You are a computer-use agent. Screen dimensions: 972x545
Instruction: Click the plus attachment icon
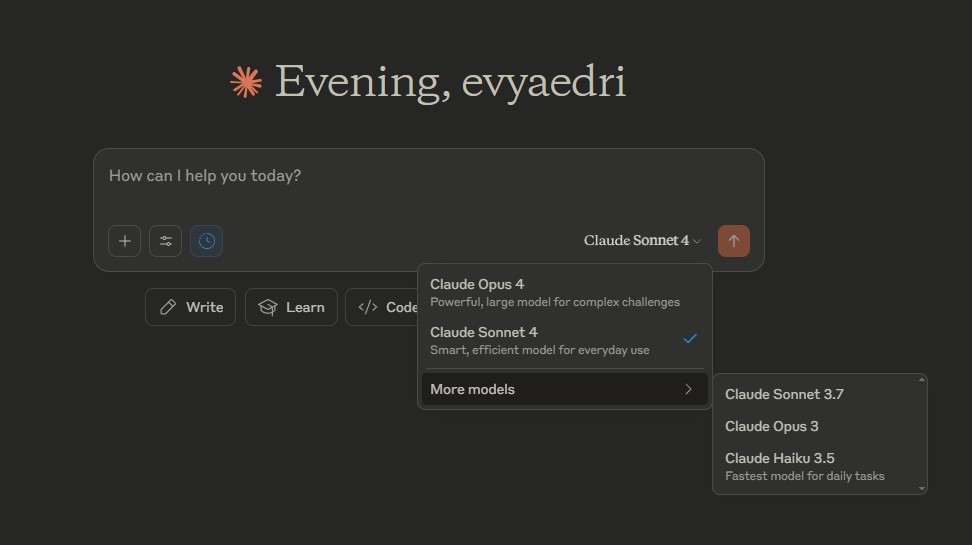click(125, 241)
